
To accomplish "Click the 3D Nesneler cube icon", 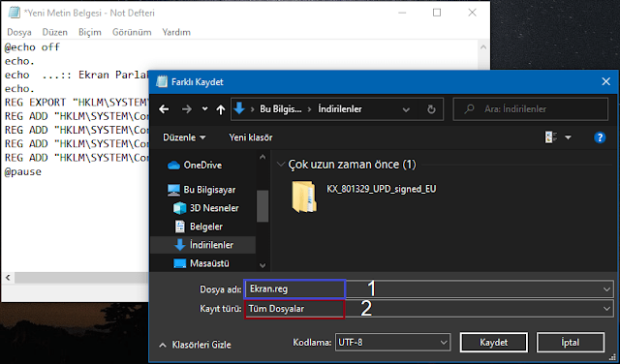I will click(x=179, y=208).
